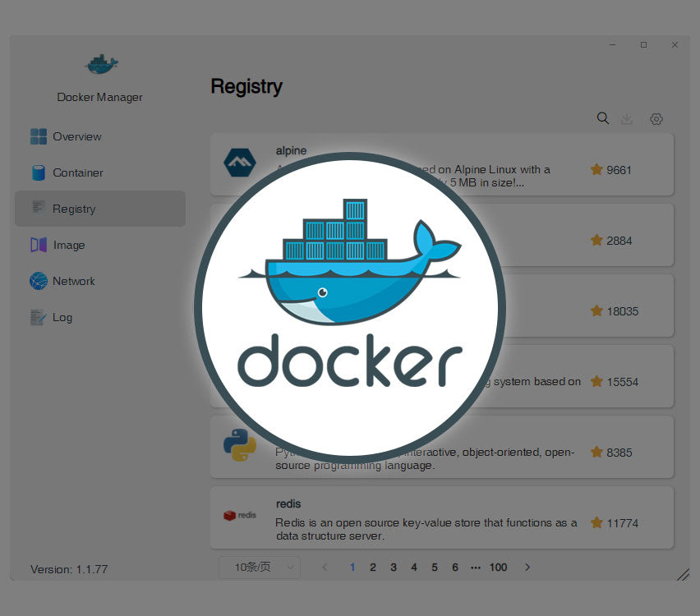This screenshot has height=616, width=700.
Task: Open the Overview section
Action: pos(76,136)
